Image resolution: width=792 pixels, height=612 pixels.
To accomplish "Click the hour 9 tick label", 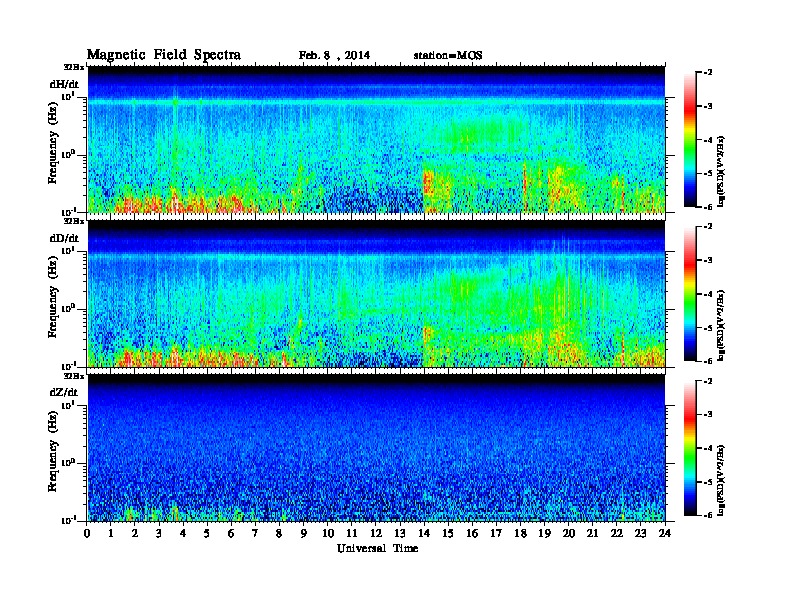I will (x=304, y=533).
